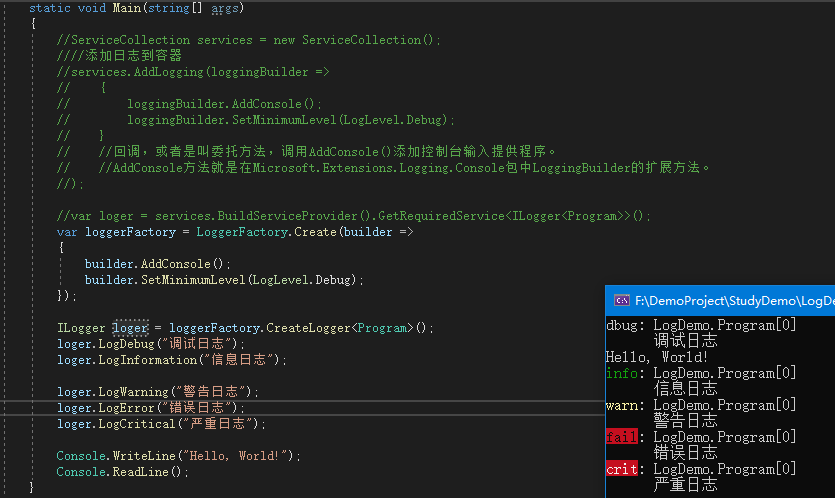Image resolution: width=835 pixels, height=498 pixels.
Task: Click builder.SetMinimumLevel(LogLevel.Debug) line
Action: coord(224,280)
